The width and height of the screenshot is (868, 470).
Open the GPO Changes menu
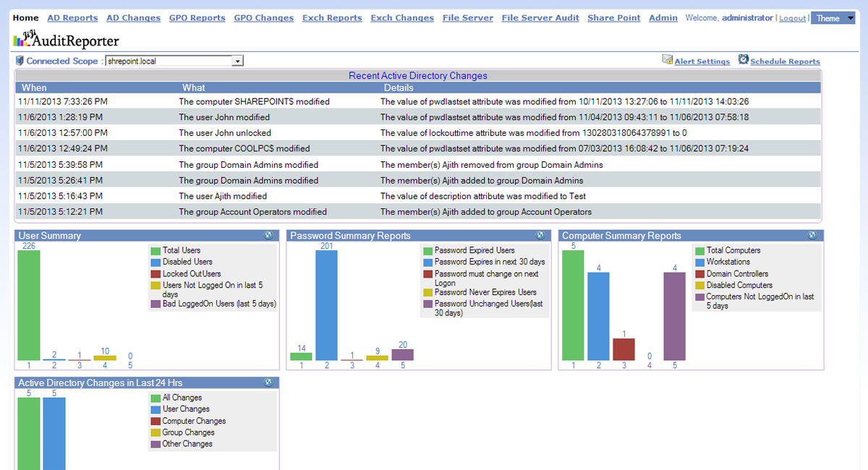pos(264,18)
